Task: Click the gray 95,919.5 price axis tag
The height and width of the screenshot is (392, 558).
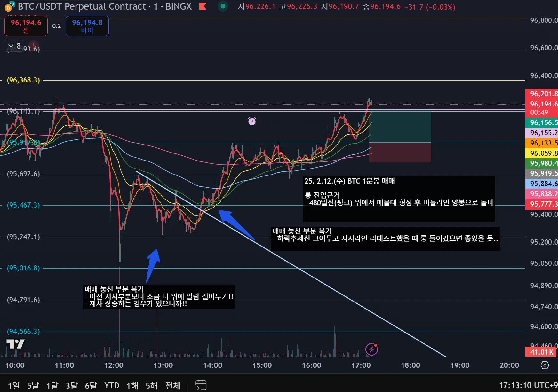Action: [x=542, y=174]
